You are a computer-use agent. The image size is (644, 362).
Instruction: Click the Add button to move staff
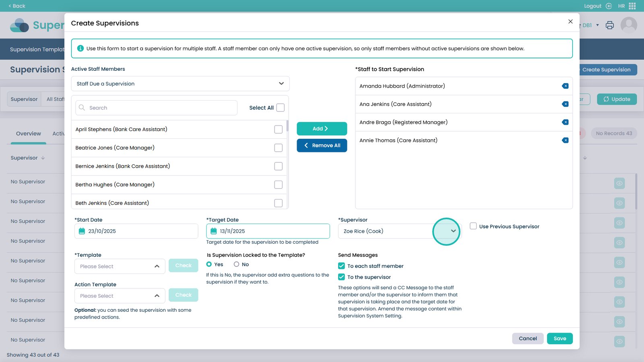(322, 129)
